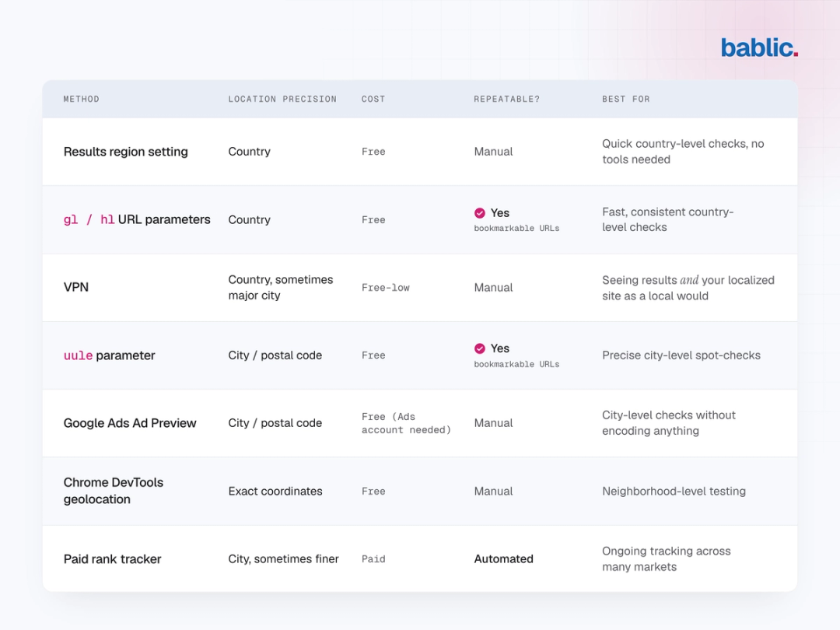Viewport: 840px width, 630px height.
Task: Click the bablic logo
Action: (x=759, y=47)
